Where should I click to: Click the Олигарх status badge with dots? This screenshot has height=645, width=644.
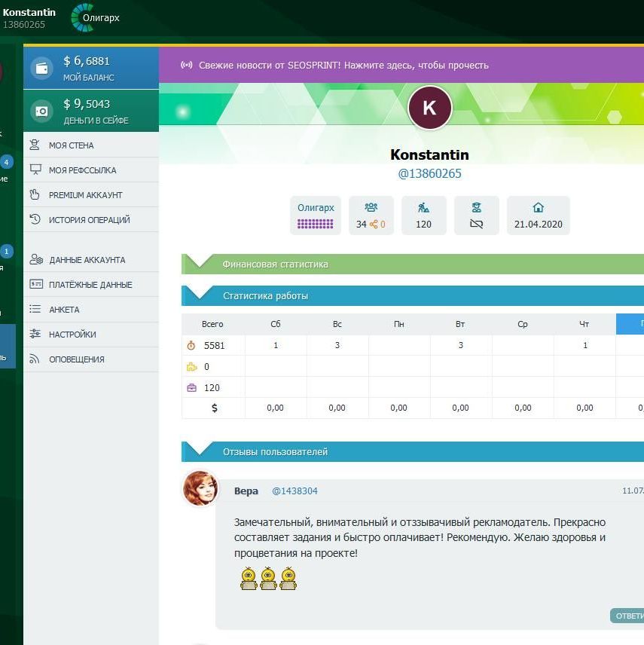316,216
